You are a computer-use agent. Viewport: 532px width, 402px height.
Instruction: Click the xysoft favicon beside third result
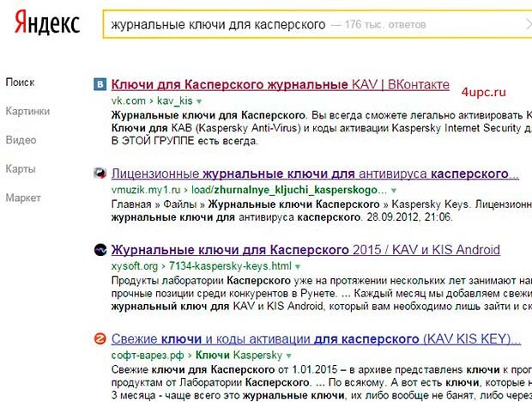pos(100,250)
